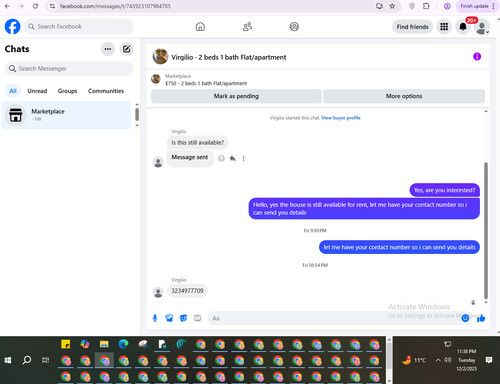500x384 pixels.
Task: Select the Groups chat tab
Action: coord(67,91)
